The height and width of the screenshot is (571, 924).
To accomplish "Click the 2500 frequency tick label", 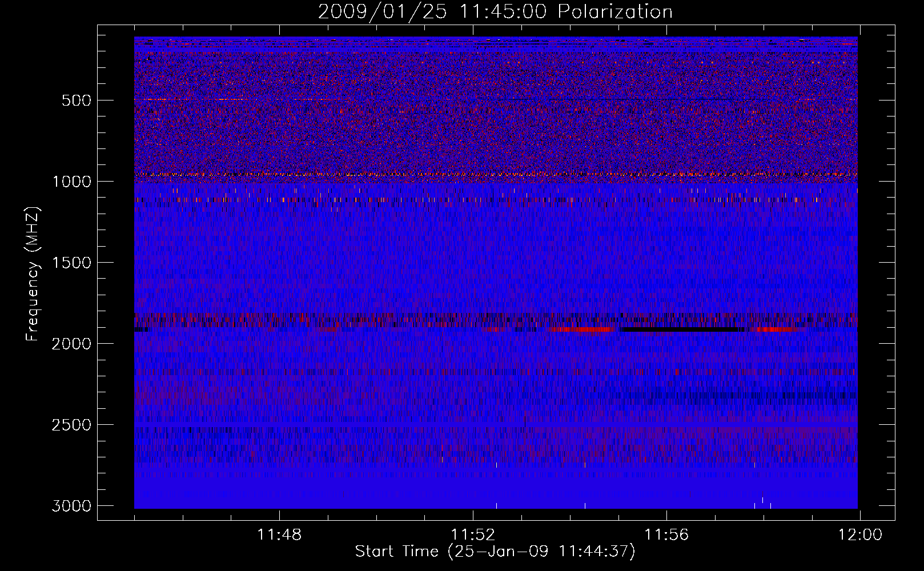I will (71, 425).
